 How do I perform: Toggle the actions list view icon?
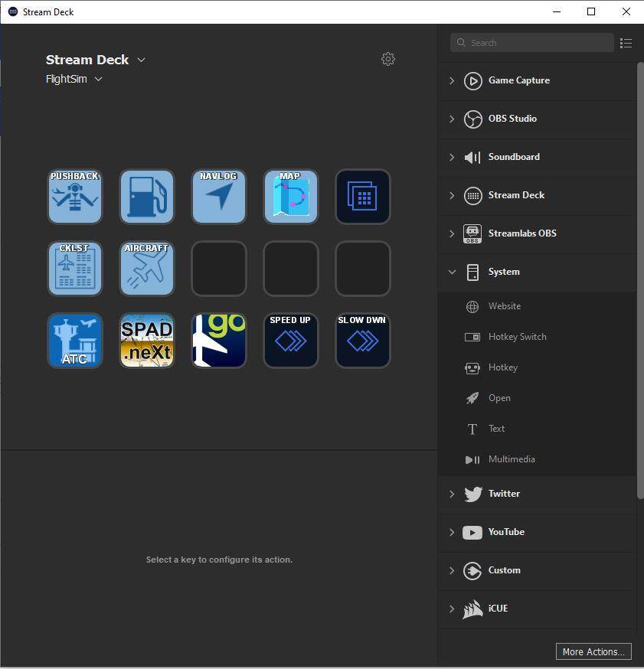pos(626,43)
